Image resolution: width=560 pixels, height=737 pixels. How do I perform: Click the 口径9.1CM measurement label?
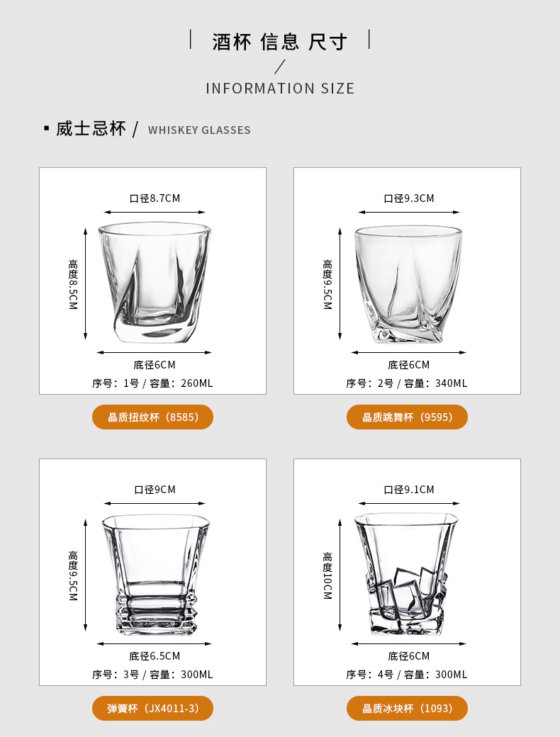[408, 489]
